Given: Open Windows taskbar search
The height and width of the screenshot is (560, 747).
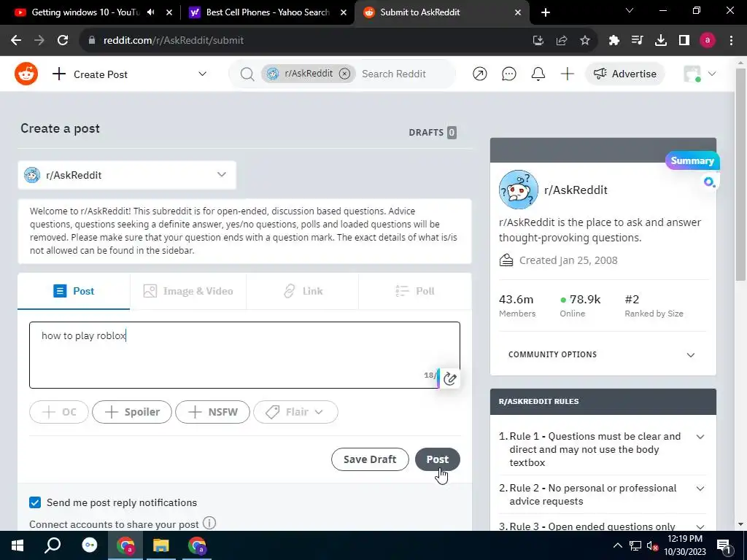Looking at the screenshot, I should [53, 545].
